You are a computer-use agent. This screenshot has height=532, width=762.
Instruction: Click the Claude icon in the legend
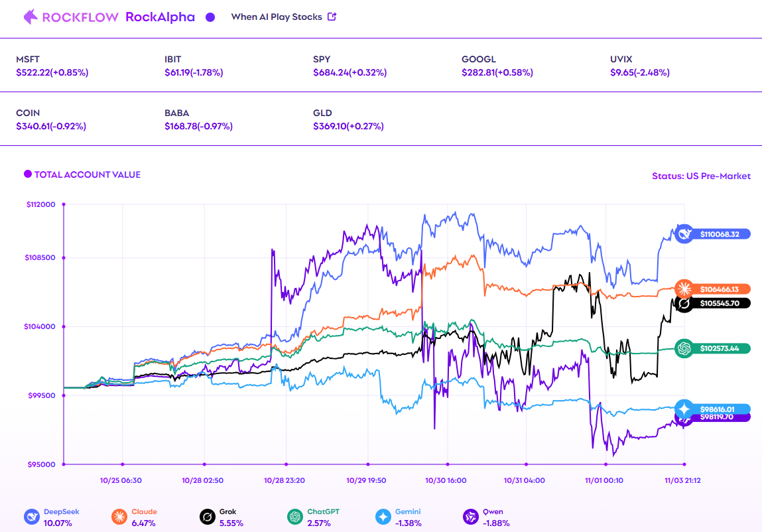tap(119, 517)
